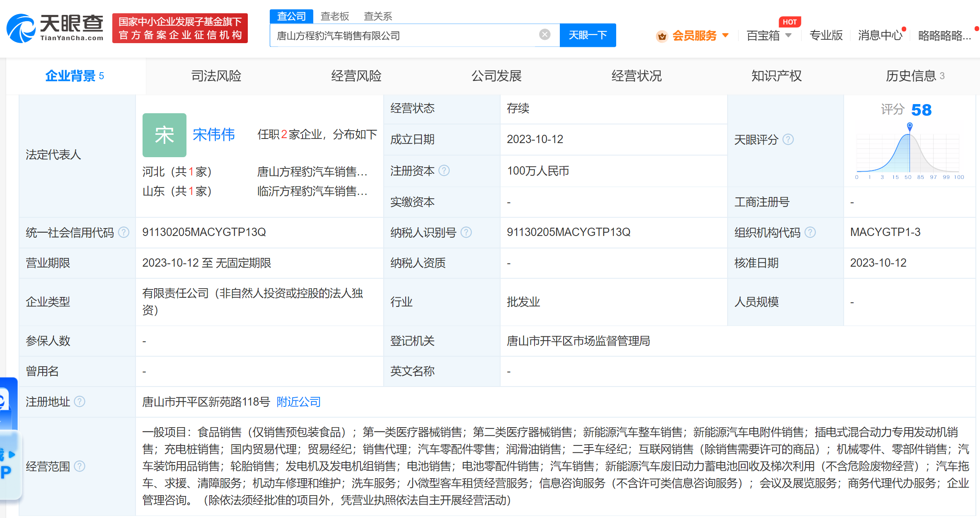Screen dimensions: 980x518
Task: Click the 天眼一下 search button
Action: (587, 35)
